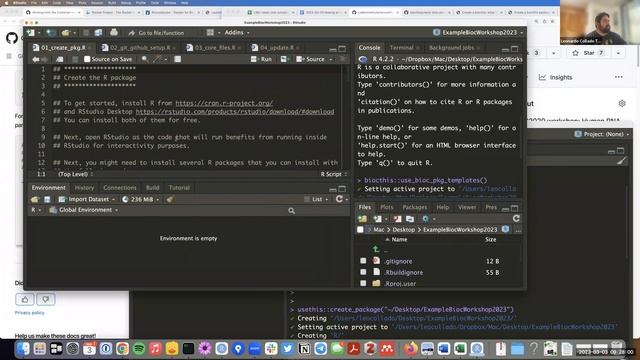Open the New File toolbar button
The height and width of the screenshot is (360, 640).
[31, 32]
